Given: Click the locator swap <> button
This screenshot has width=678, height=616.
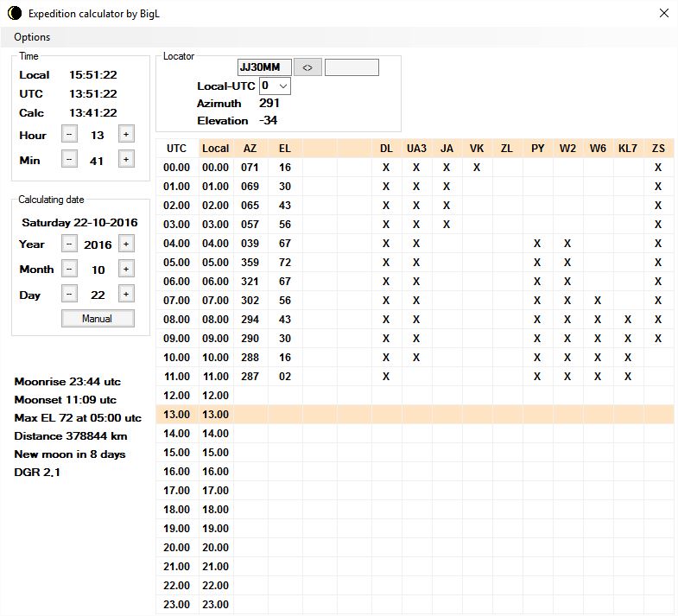Looking at the screenshot, I should point(307,67).
